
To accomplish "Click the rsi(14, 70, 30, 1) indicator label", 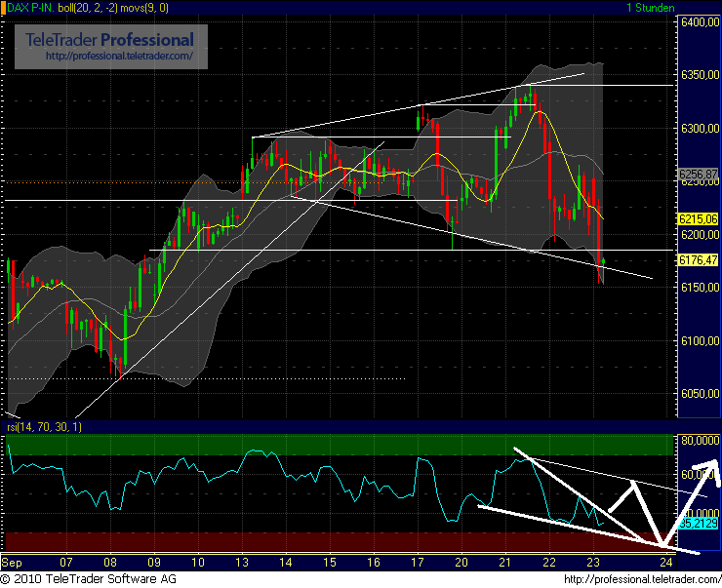I will coord(44,427).
